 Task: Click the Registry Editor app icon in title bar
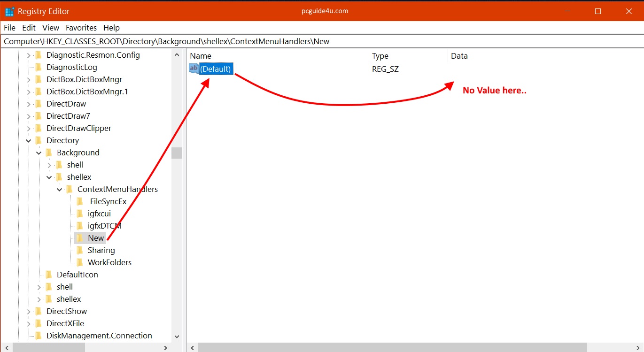coord(9,11)
